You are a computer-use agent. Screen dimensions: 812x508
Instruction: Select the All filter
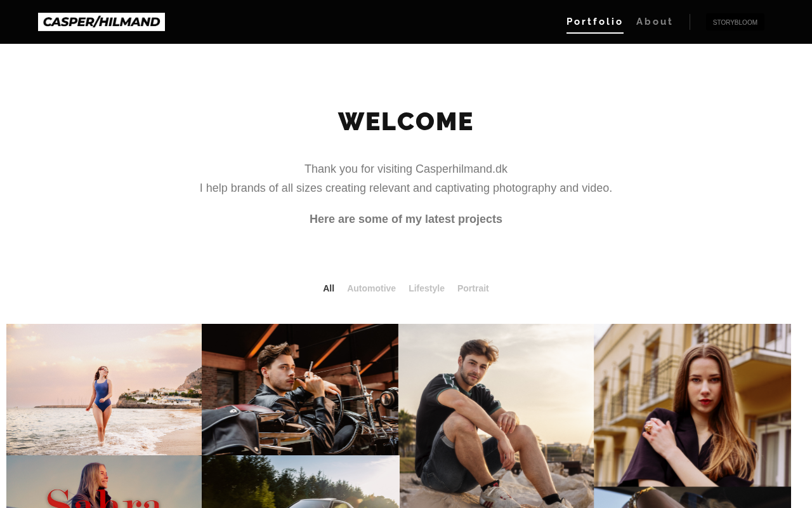tap(329, 288)
